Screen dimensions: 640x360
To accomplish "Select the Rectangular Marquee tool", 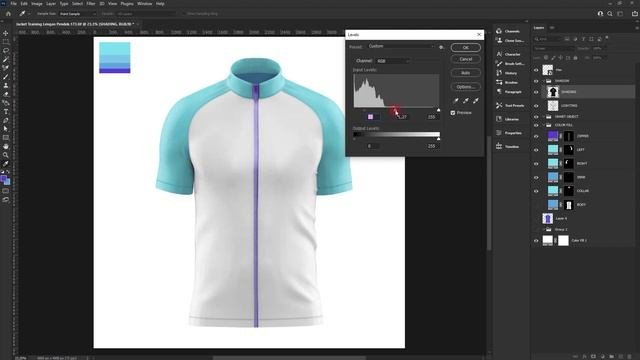I will click(6, 42).
